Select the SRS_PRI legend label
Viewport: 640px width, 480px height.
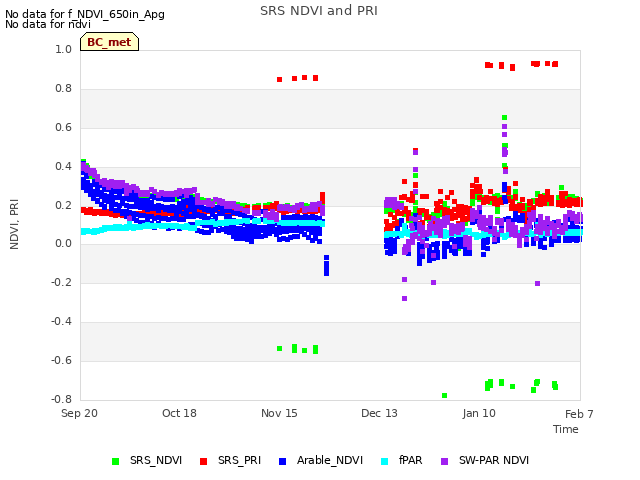[x=239, y=460]
